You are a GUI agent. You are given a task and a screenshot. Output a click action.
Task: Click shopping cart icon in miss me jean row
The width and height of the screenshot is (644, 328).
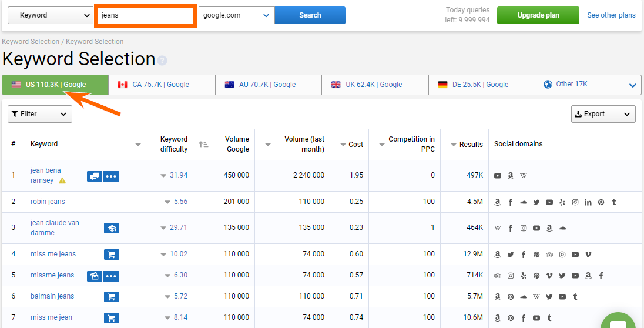tap(111, 318)
